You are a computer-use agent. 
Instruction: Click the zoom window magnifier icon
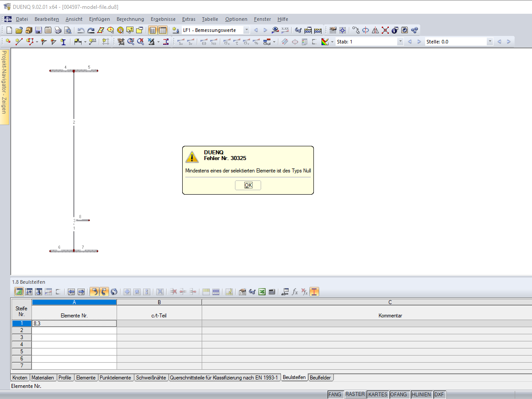point(131,42)
